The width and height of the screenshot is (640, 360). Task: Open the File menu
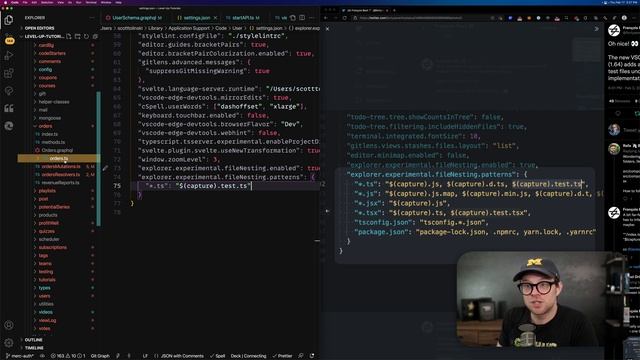tap(25, 2)
